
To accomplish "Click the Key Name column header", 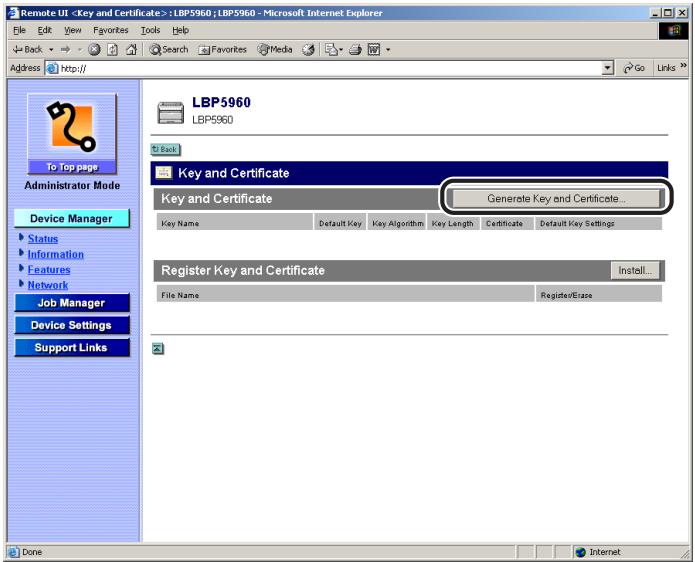I will point(234,223).
